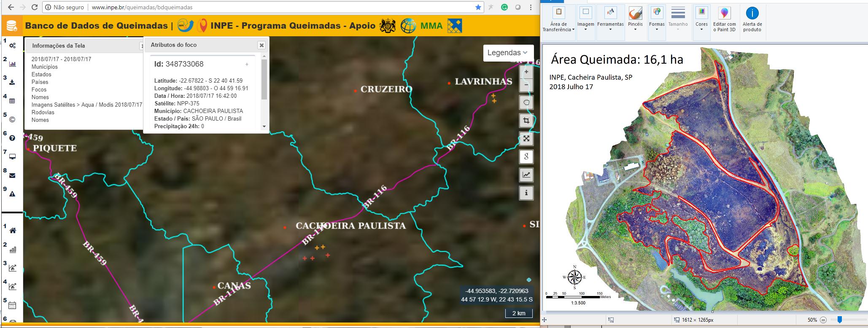The height and width of the screenshot is (328, 868).
Task: Click the help question mark sidebar icon
Action: pos(12,138)
